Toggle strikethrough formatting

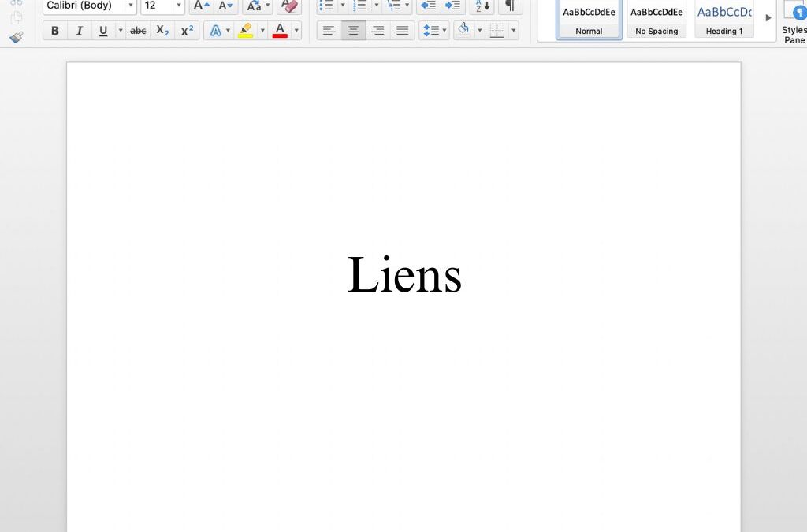click(x=138, y=31)
